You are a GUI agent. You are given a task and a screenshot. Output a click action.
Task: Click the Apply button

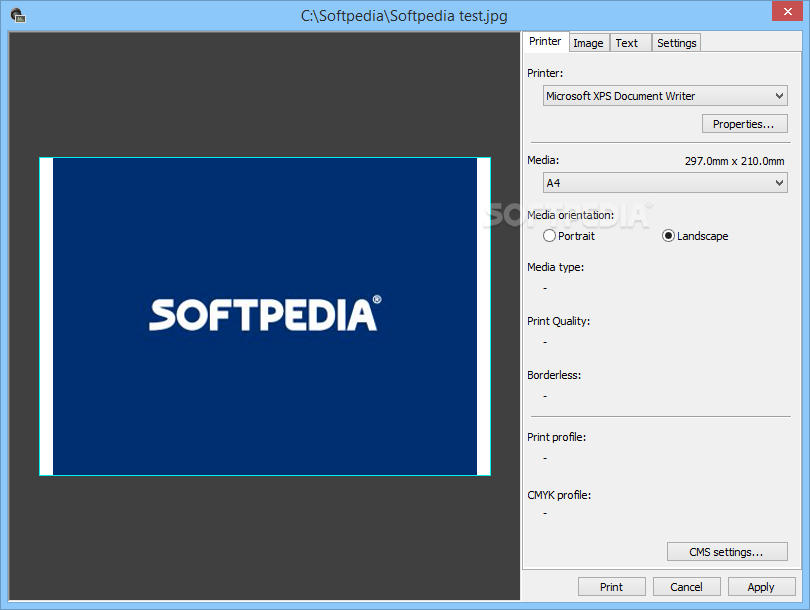point(761,587)
